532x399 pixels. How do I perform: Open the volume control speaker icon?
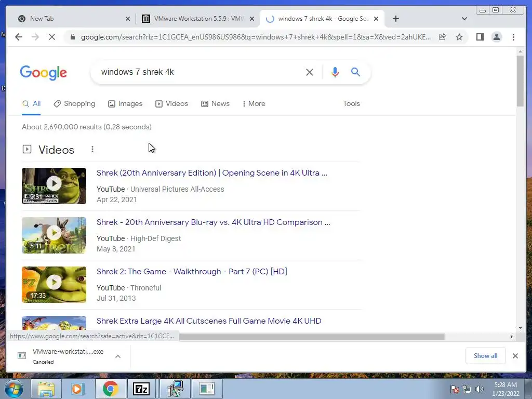480,389
